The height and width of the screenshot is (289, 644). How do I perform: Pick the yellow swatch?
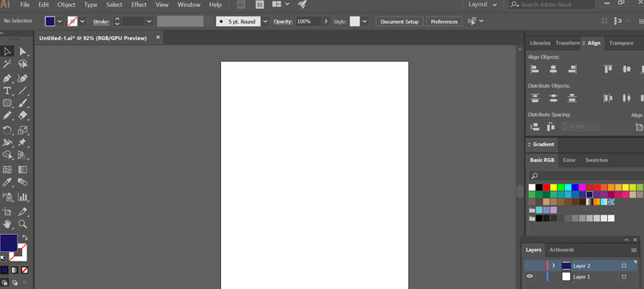coord(554,187)
